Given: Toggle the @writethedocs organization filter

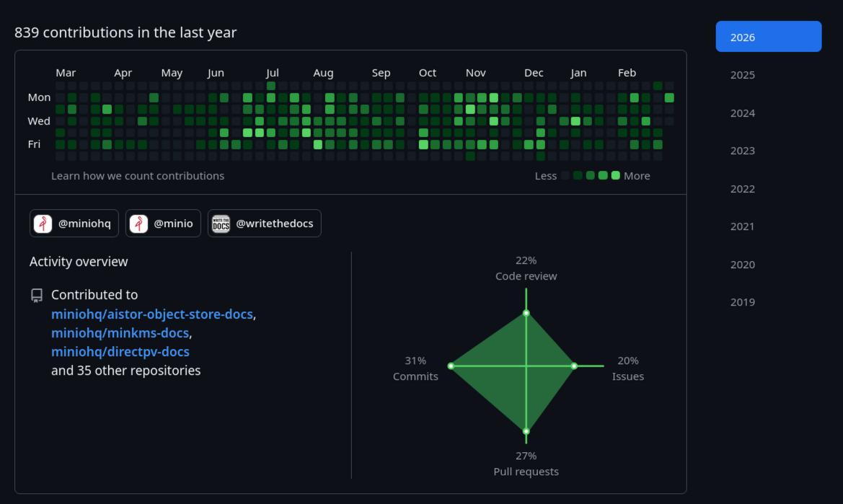Looking at the screenshot, I should [x=264, y=223].
